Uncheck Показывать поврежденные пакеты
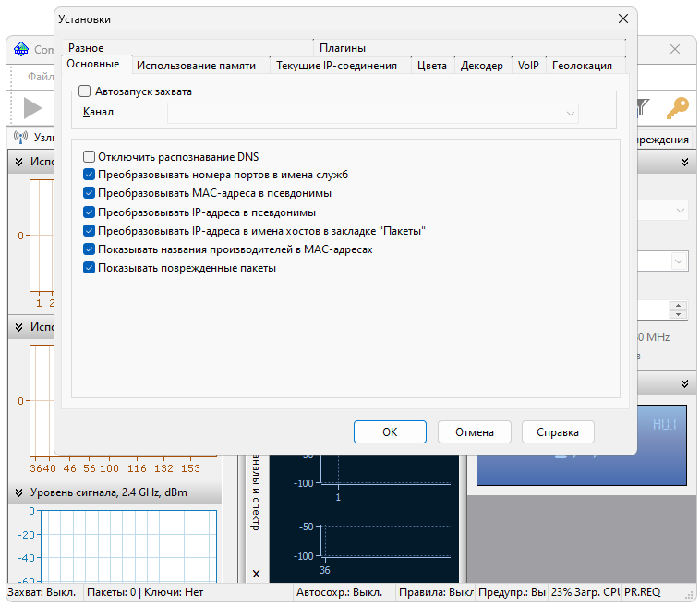 (90, 268)
